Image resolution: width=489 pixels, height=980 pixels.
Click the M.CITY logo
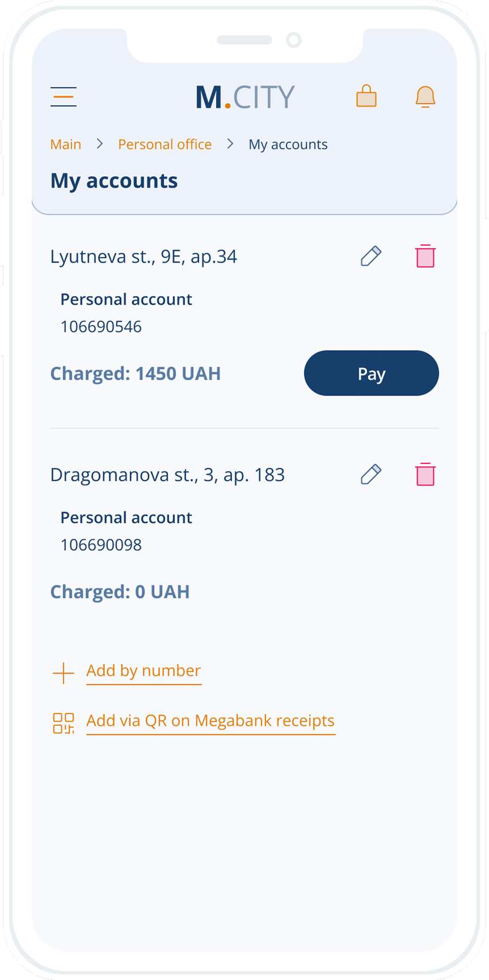tap(245, 97)
